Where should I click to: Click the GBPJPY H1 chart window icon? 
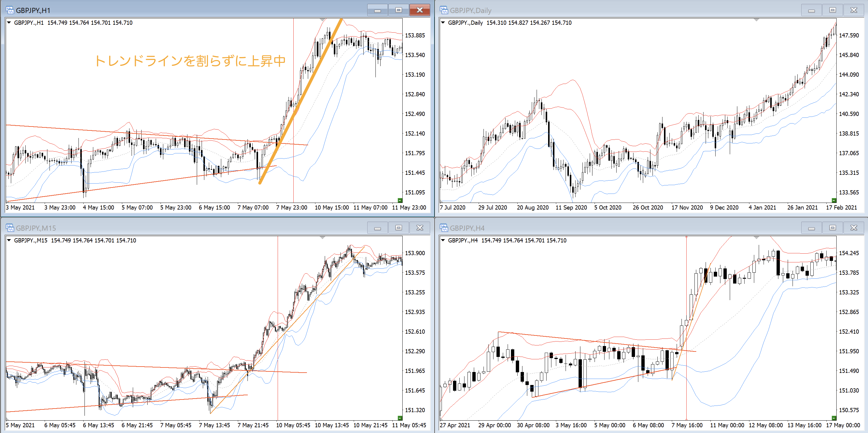click(x=10, y=10)
